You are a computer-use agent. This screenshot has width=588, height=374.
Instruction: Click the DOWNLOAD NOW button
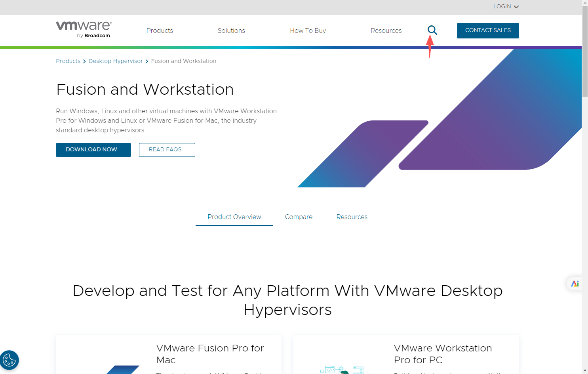point(93,150)
